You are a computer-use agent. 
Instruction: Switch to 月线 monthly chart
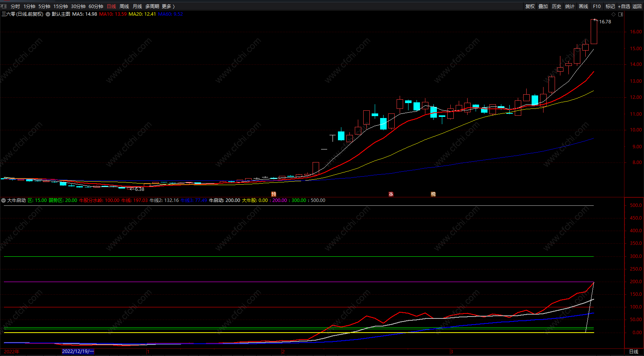pos(137,7)
